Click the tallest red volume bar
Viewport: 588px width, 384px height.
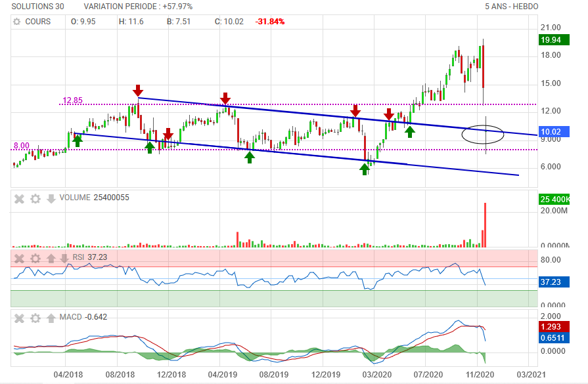tap(486, 224)
